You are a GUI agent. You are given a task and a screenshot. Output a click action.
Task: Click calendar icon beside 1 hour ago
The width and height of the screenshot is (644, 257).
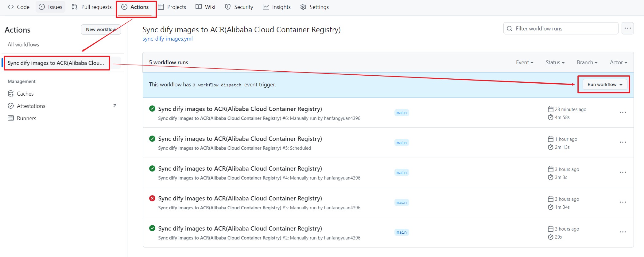[x=551, y=139]
